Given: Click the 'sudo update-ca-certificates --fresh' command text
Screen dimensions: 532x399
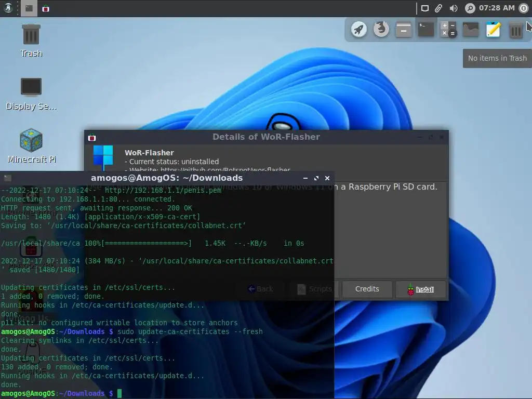Looking at the screenshot, I should click(190, 331).
